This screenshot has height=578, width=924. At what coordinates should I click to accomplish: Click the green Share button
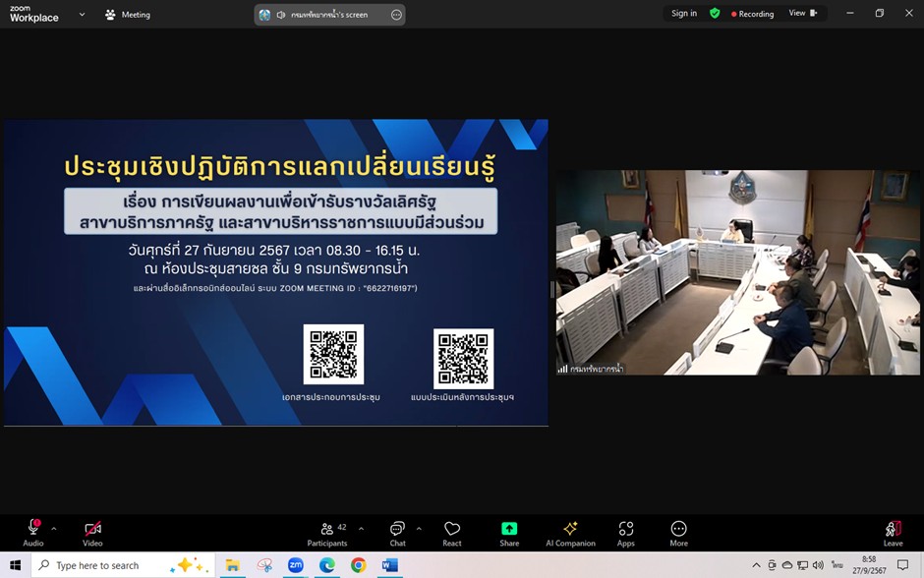coord(509,531)
